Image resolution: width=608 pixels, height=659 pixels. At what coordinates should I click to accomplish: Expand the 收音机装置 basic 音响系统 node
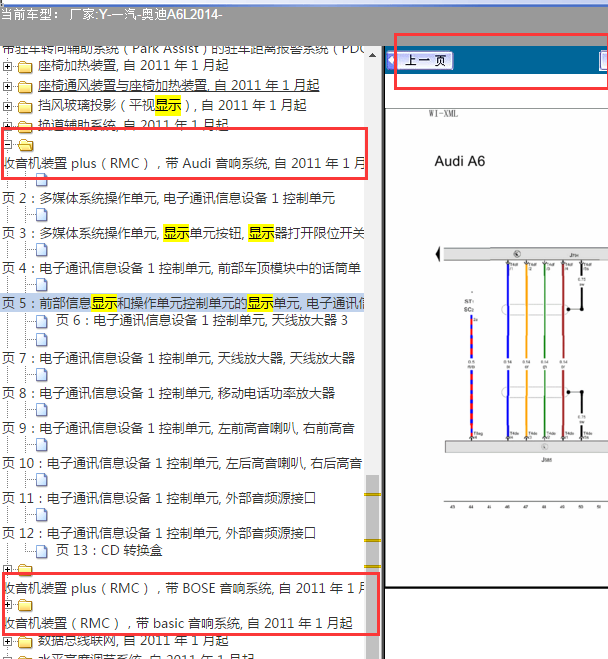pyautogui.click(x=7, y=605)
